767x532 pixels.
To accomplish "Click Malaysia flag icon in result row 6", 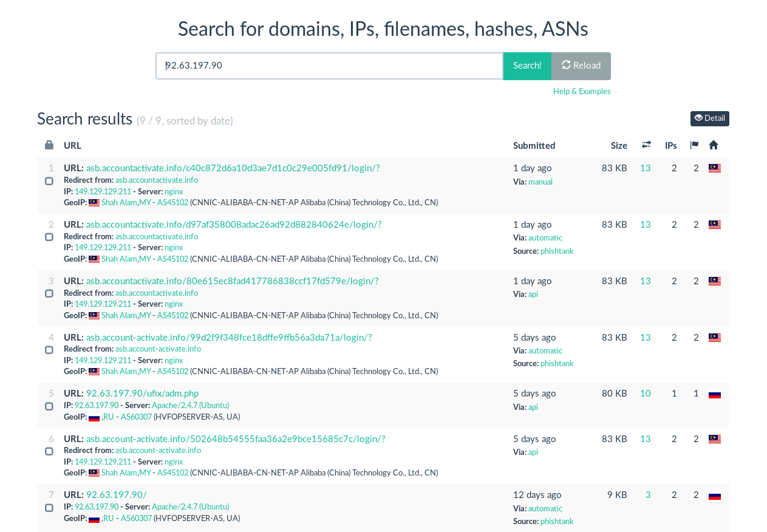I will pos(715,439).
